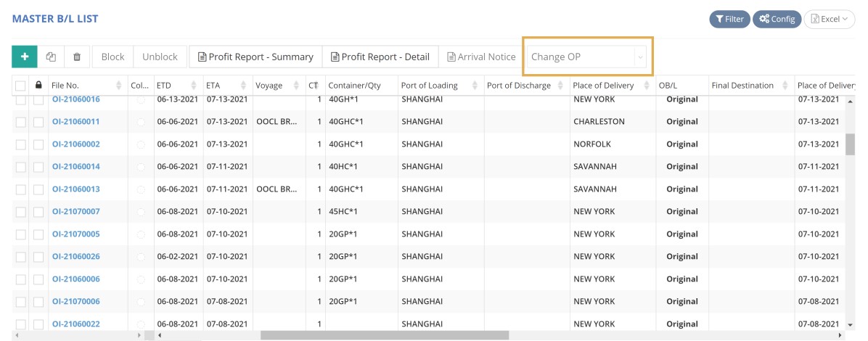Open Profit Report - Summary

coord(255,57)
